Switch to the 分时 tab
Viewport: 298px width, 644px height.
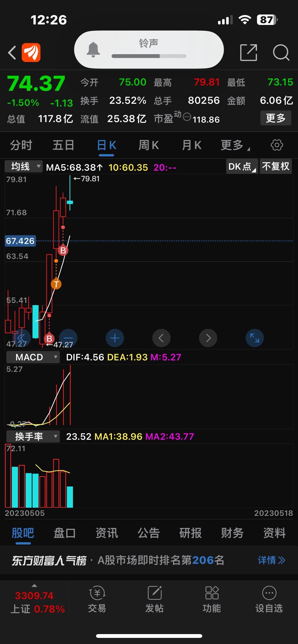coord(21,145)
